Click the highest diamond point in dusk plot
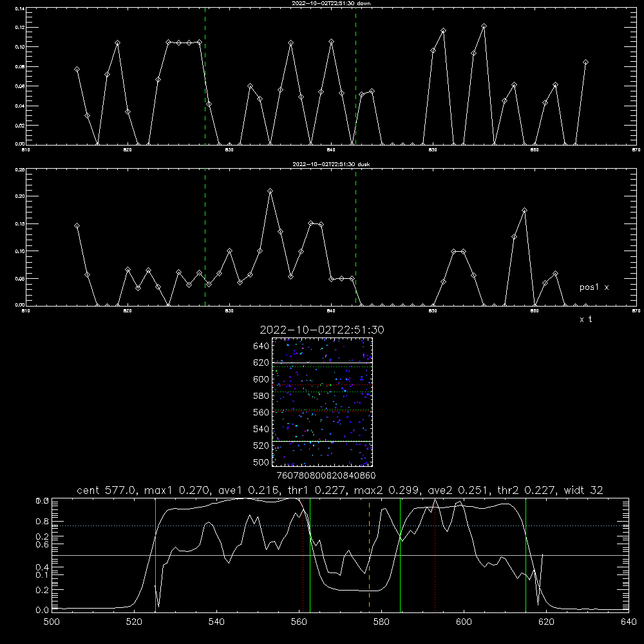This screenshot has width=644, height=644. coord(270,191)
